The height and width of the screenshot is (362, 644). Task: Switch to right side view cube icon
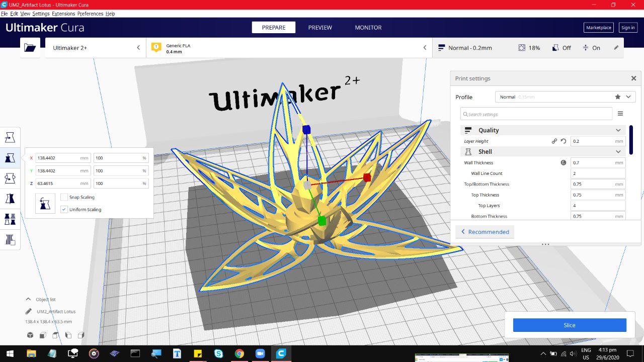tap(81, 335)
